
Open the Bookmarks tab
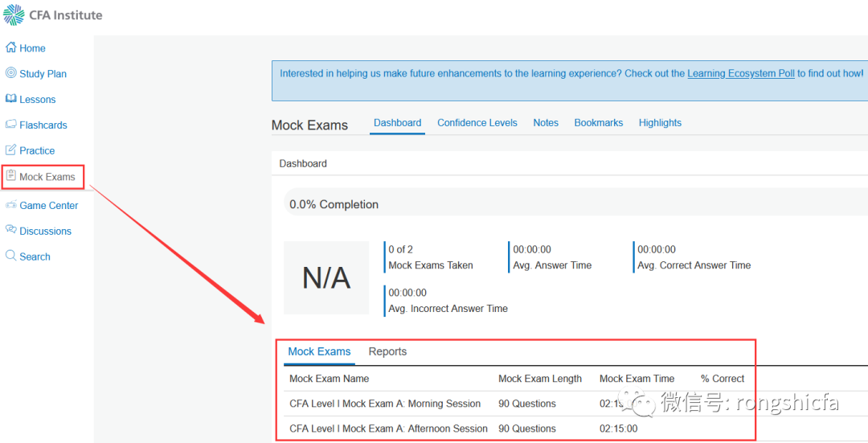[599, 123]
